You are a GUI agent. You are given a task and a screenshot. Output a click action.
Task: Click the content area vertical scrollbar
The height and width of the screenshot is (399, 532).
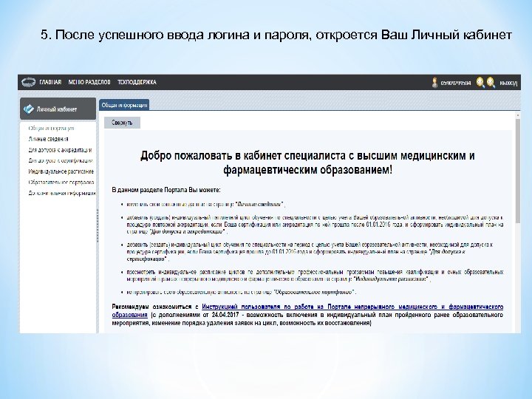coord(517,171)
